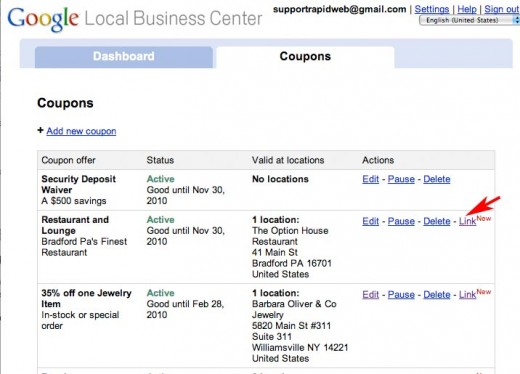Click Add new coupon link
Viewport: 520px width, 374px height.
81,131
